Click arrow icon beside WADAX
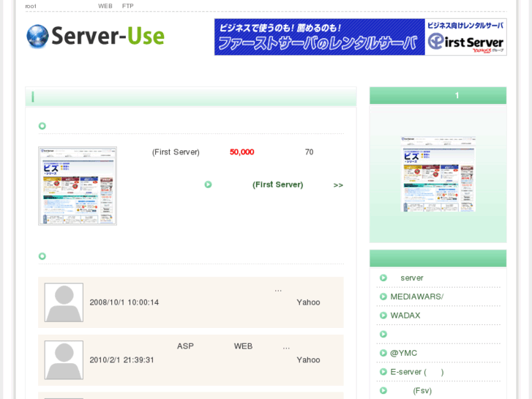 (x=383, y=316)
